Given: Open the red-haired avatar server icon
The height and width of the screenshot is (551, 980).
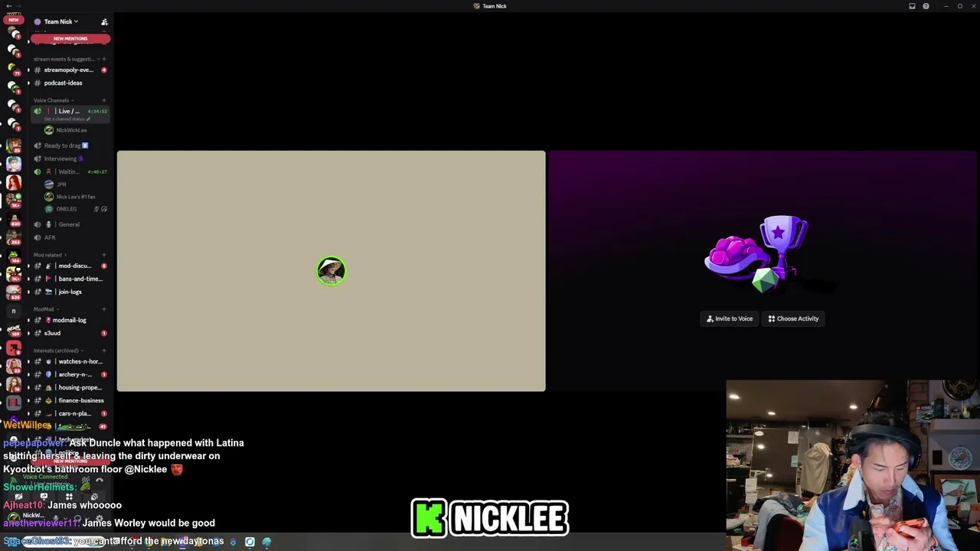Looking at the screenshot, I should coord(13,183).
